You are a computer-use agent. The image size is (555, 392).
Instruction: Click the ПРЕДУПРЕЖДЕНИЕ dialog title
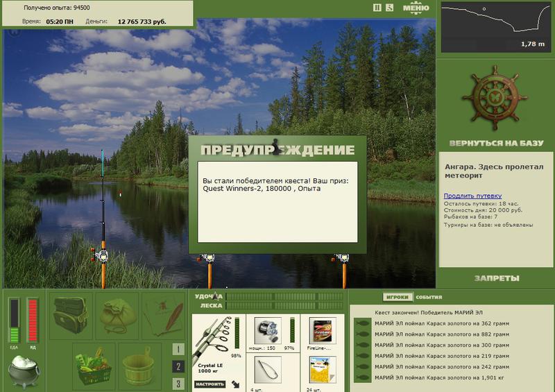pos(277,150)
